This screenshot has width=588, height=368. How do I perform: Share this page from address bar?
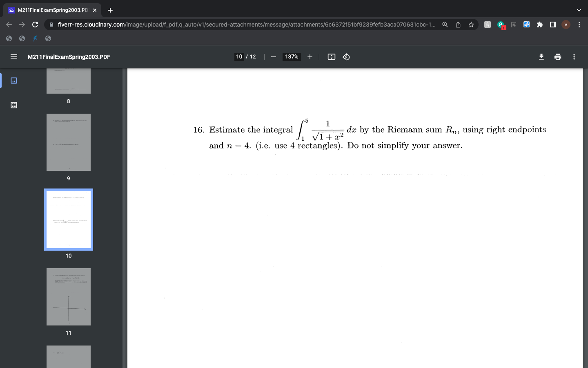tap(458, 25)
